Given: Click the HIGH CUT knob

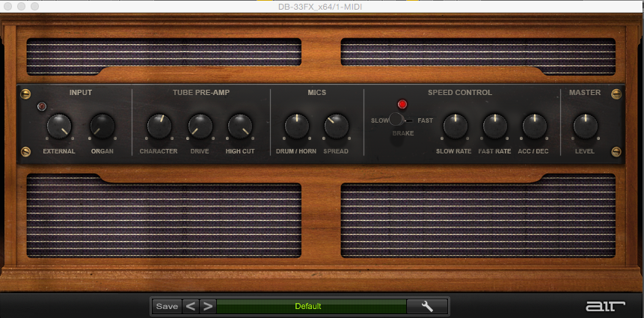Looking at the screenshot, I should [240, 126].
